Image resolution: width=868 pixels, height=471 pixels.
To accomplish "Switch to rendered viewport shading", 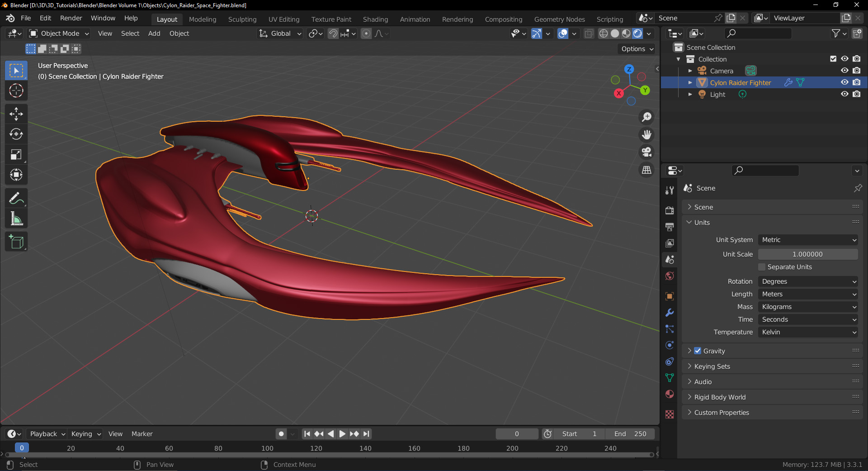I will tap(637, 33).
